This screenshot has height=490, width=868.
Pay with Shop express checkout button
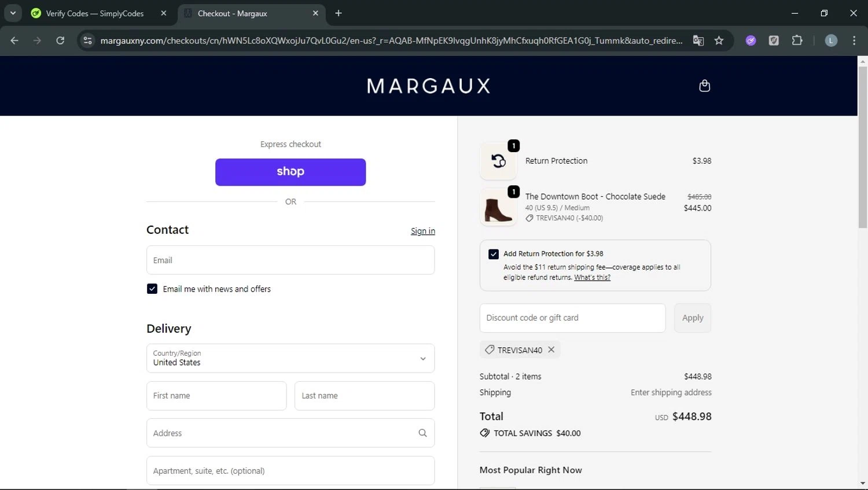click(290, 172)
